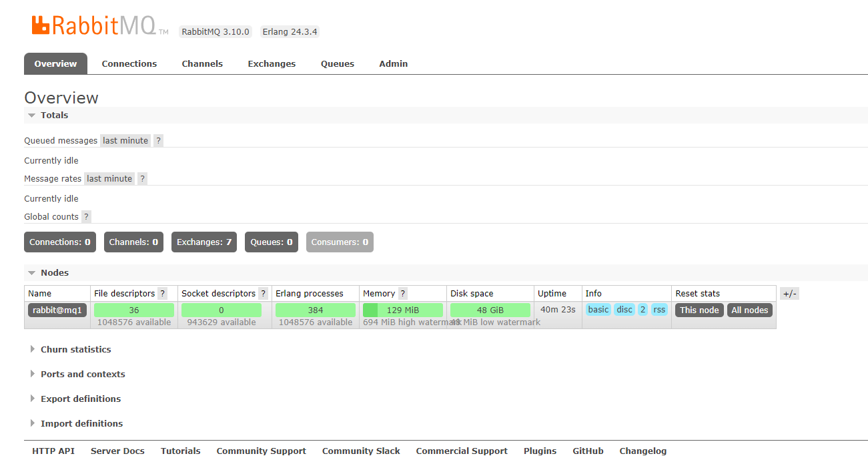Open help for Message rates
This screenshot has width=868, height=466.
pyautogui.click(x=142, y=179)
